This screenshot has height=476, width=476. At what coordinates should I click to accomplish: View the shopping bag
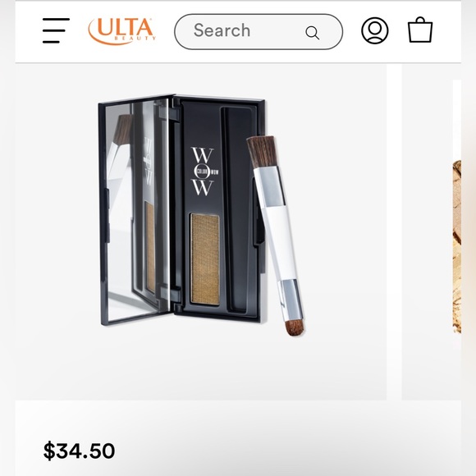[x=420, y=30]
